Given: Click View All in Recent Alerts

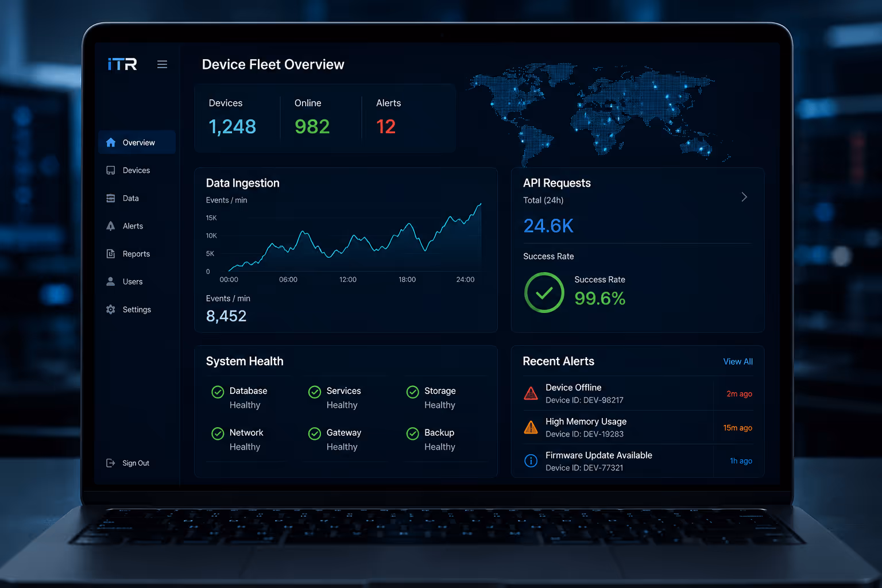Looking at the screenshot, I should [738, 361].
